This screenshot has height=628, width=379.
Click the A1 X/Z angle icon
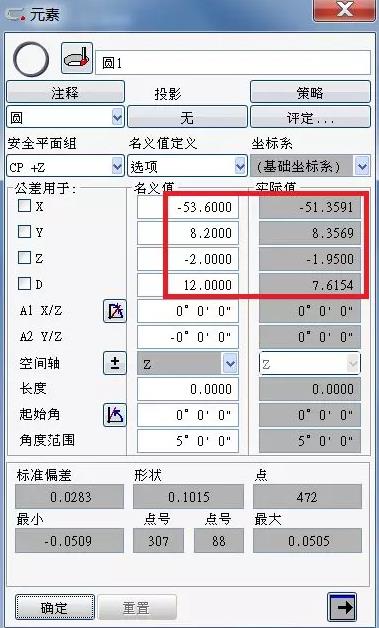pyautogui.click(x=115, y=311)
